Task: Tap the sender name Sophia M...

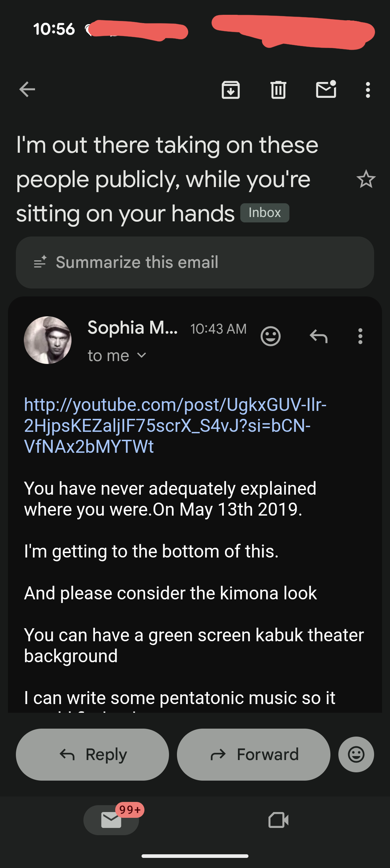Action: pos(133,328)
